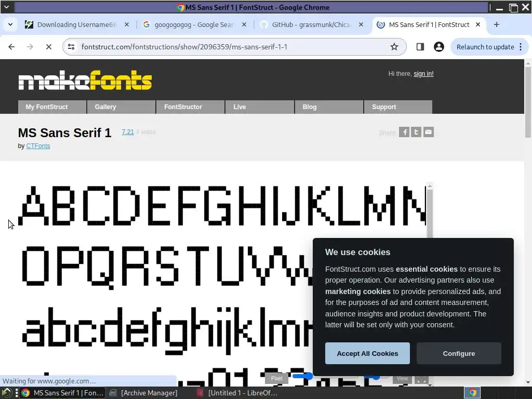This screenshot has width=532, height=399.
Task: Stop page loading with X button
Action: [x=48, y=47]
